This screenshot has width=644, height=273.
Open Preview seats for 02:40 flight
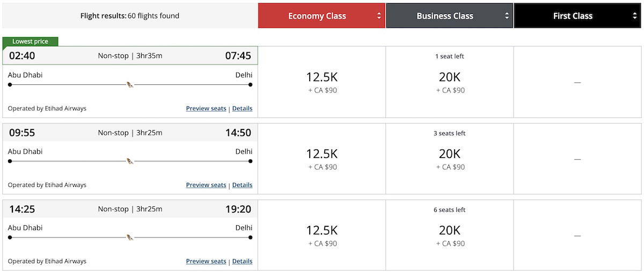pyautogui.click(x=206, y=109)
